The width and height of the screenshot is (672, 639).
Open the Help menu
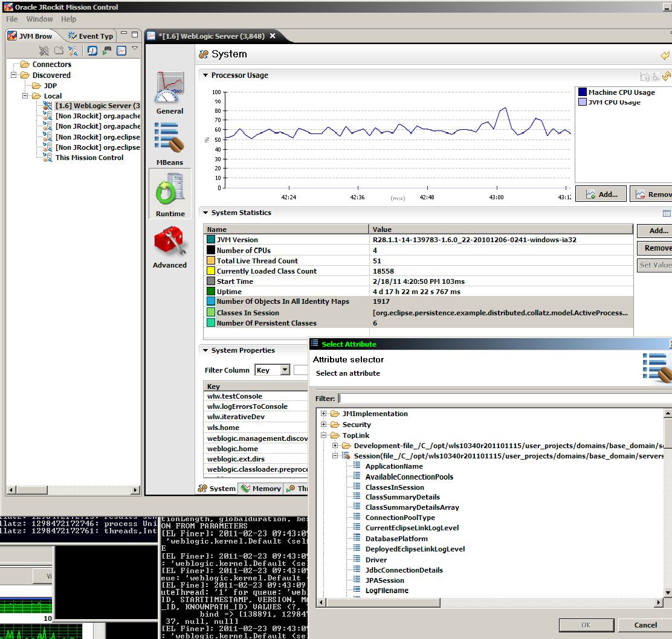(68, 19)
